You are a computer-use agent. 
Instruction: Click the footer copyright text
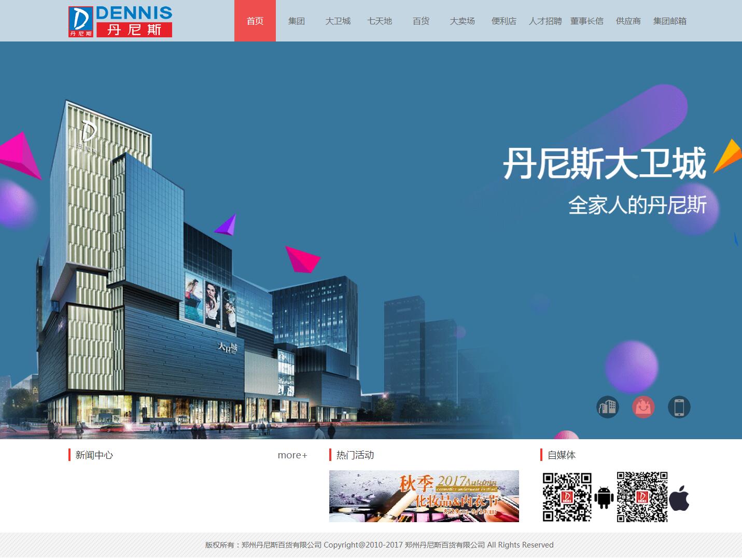click(380, 545)
